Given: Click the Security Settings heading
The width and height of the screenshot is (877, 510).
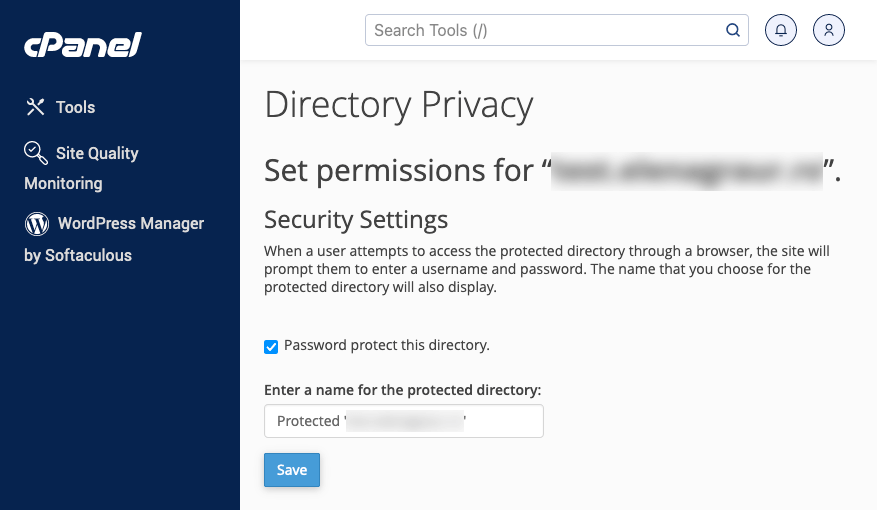Looking at the screenshot, I should [x=356, y=220].
